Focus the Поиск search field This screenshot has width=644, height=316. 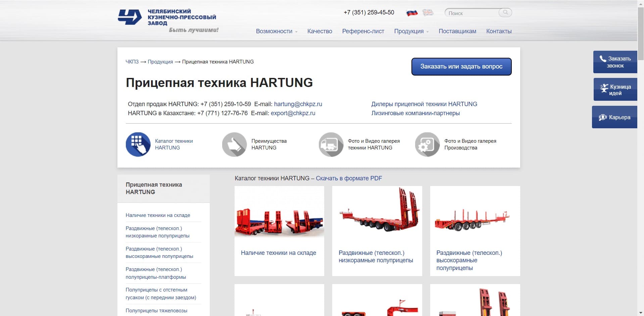(473, 13)
